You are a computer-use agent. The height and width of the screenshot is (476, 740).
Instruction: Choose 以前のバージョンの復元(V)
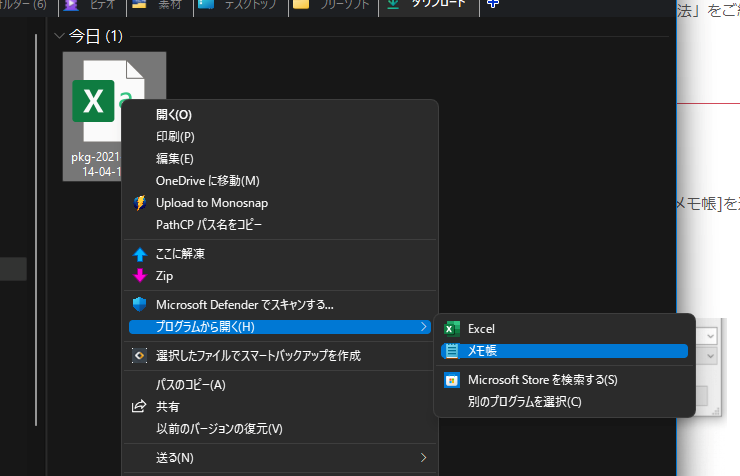[219, 428]
